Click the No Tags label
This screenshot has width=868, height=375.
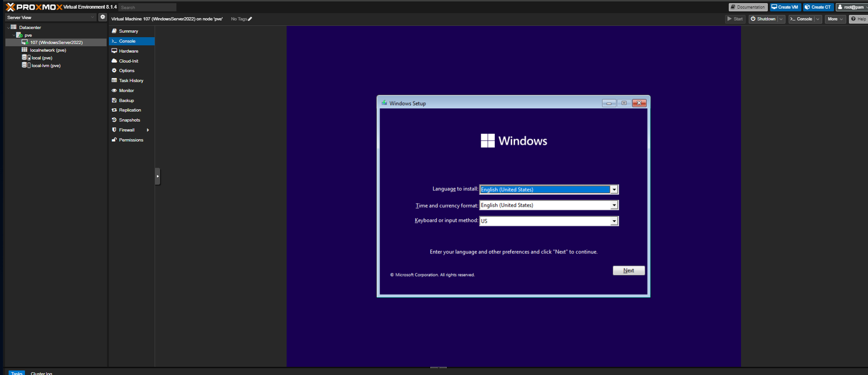[239, 19]
